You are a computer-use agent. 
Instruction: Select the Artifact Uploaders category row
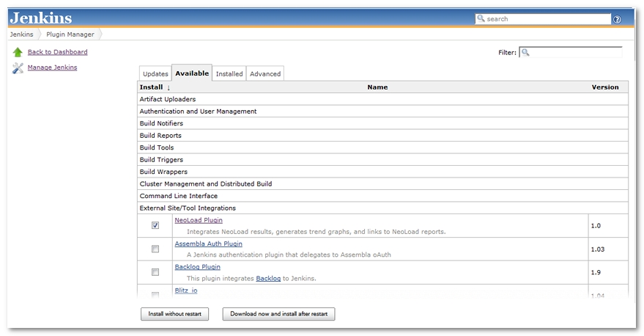click(382, 99)
